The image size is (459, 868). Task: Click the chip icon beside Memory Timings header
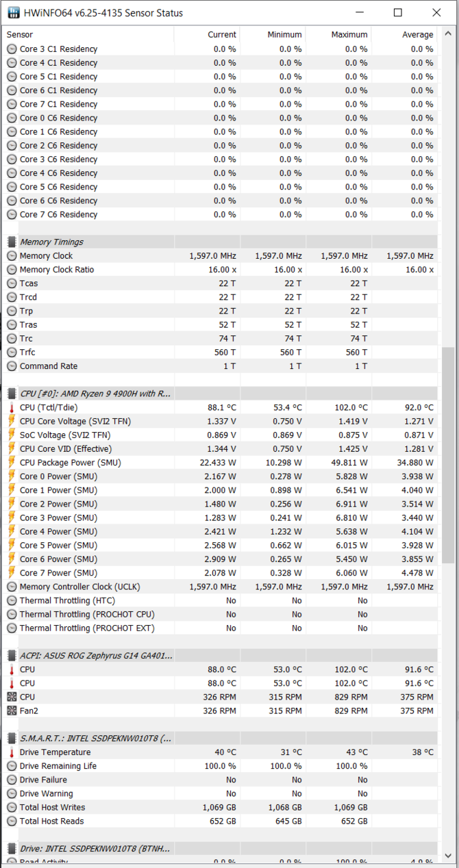[12, 242]
